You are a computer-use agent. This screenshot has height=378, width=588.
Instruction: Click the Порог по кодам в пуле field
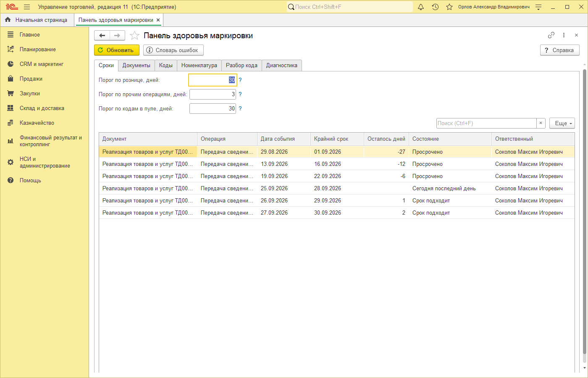point(213,108)
